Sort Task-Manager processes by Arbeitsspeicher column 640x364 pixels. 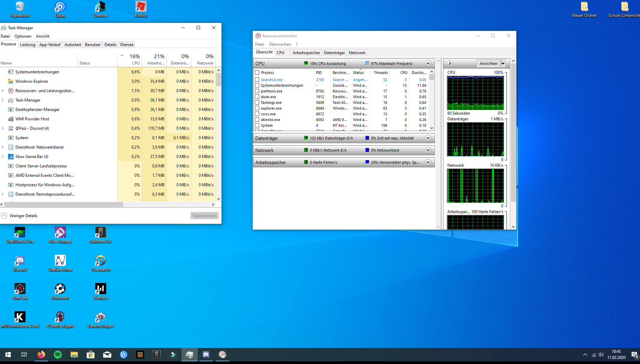154,59
